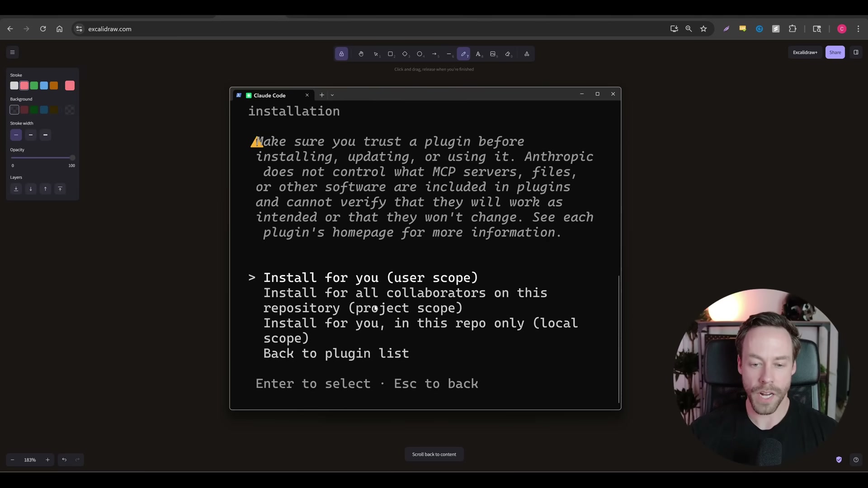
Task: Select Back to plugin list option
Action: [336, 354]
